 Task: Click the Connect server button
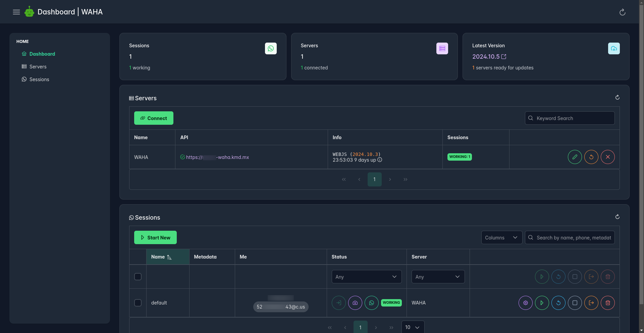click(154, 118)
